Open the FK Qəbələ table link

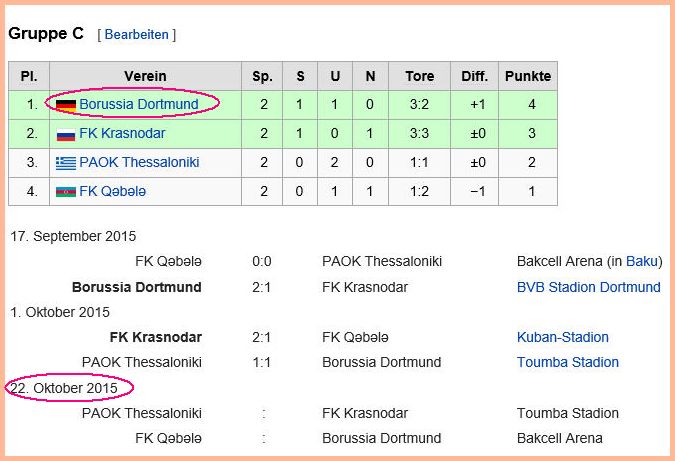(112, 191)
